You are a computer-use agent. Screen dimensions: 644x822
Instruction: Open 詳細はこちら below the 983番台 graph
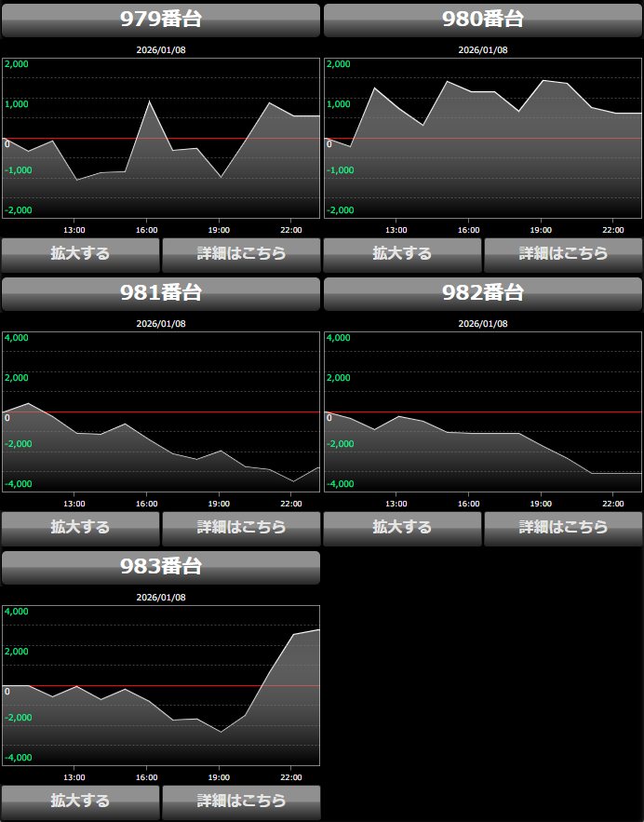(x=241, y=802)
